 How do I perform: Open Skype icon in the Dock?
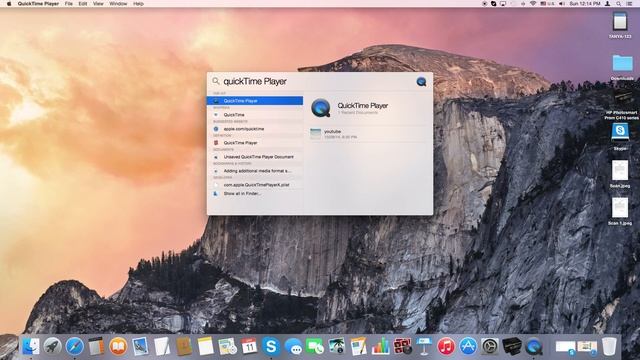point(271,347)
